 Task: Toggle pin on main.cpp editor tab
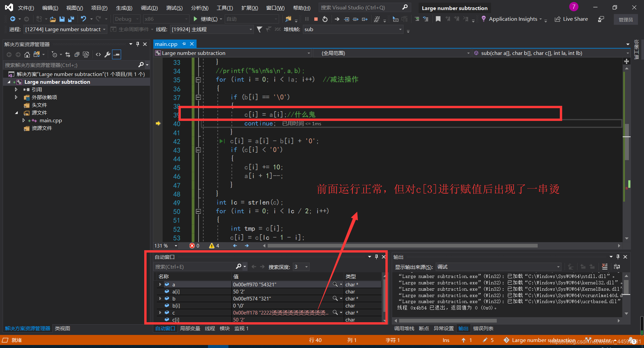(184, 44)
